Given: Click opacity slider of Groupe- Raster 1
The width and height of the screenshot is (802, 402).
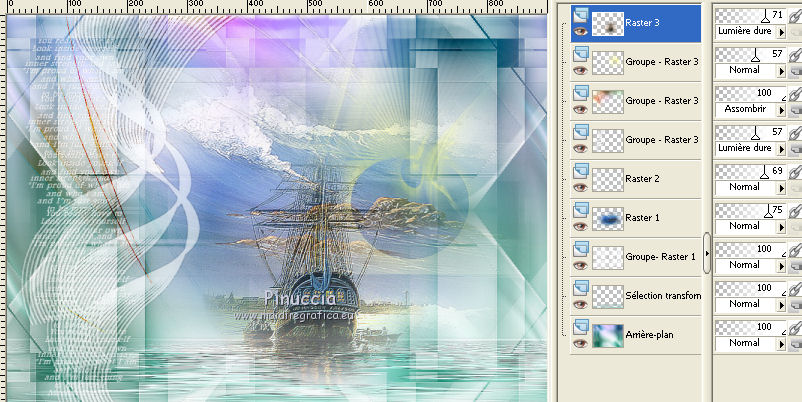Looking at the screenshot, I should [x=750, y=250].
